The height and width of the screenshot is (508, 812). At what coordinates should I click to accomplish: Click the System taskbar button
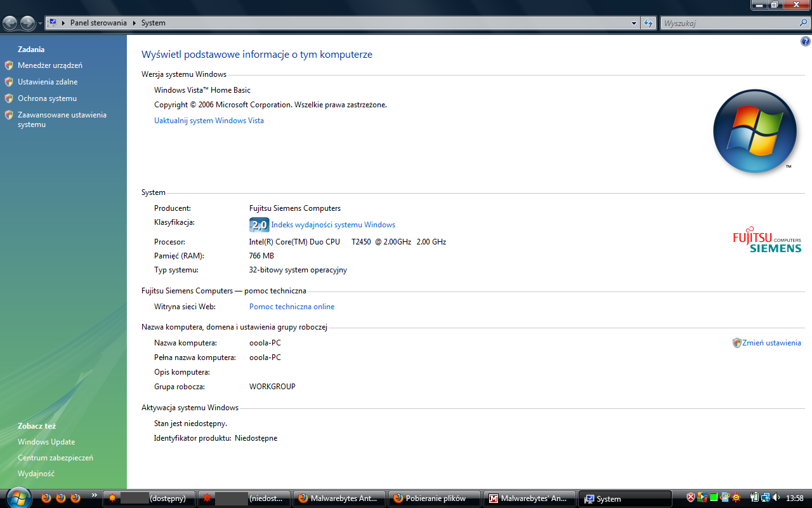(625, 498)
